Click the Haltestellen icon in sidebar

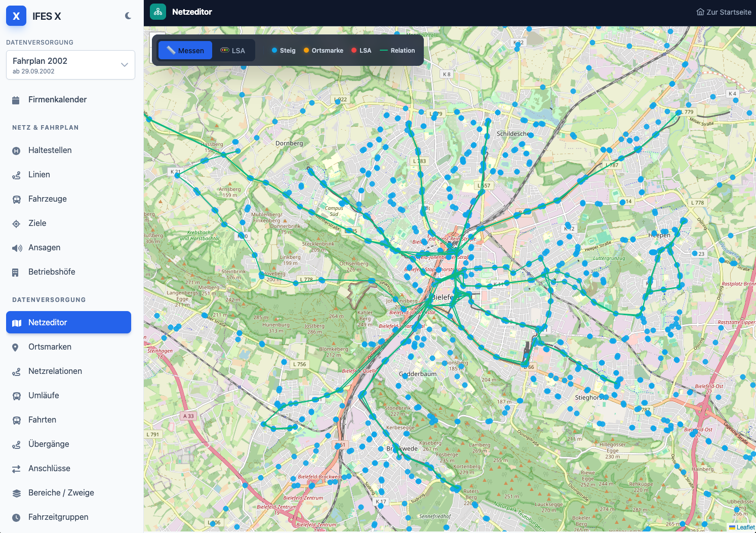tap(16, 150)
